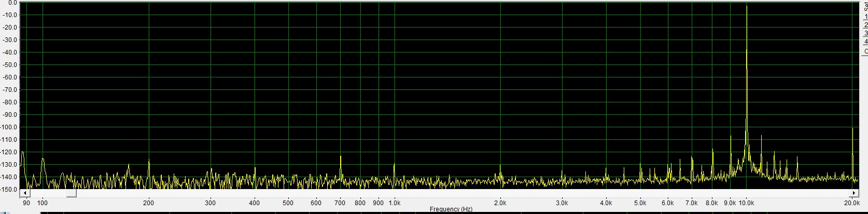868x214 pixels.
Task: Click the empty scrollbar track under 1.0k
Action: coord(394,193)
